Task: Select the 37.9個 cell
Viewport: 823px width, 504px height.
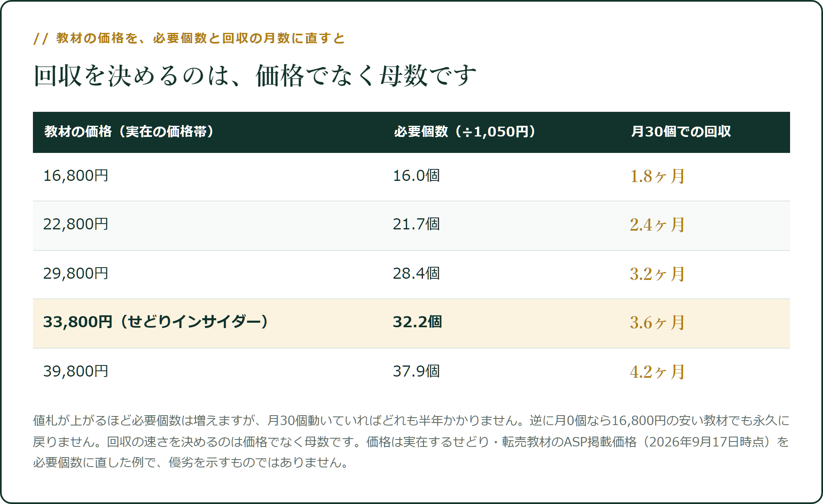Action: click(416, 371)
